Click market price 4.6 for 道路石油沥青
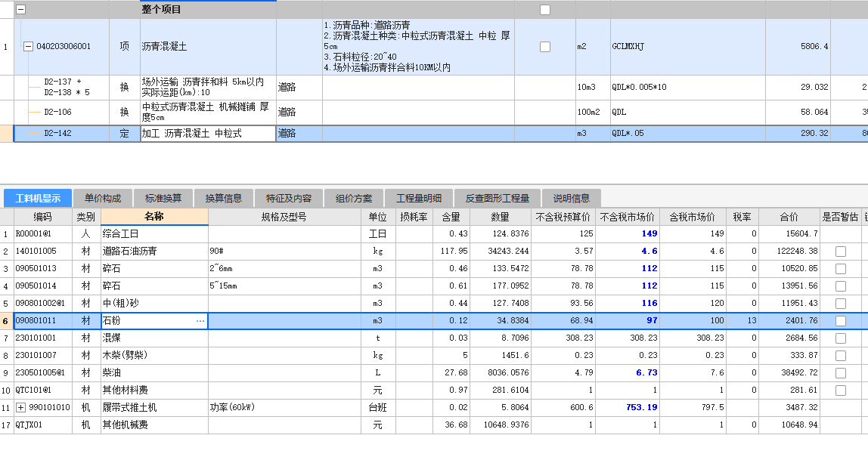The image size is (868, 460). click(627, 251)
